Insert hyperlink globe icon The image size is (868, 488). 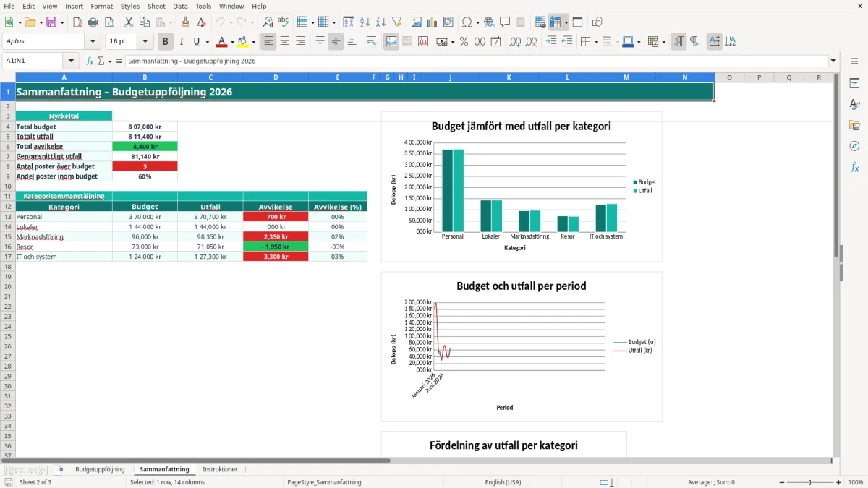click(490, 22)
